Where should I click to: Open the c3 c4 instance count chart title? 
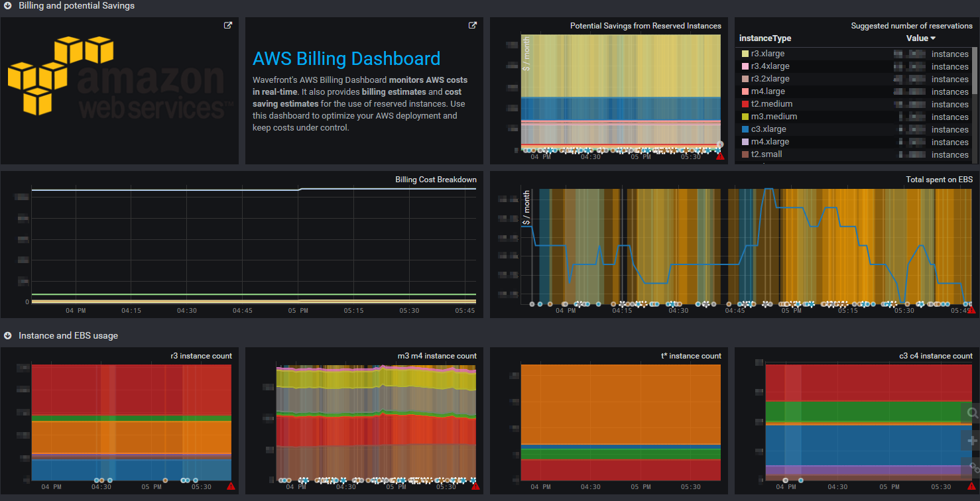tap(936, 356)
